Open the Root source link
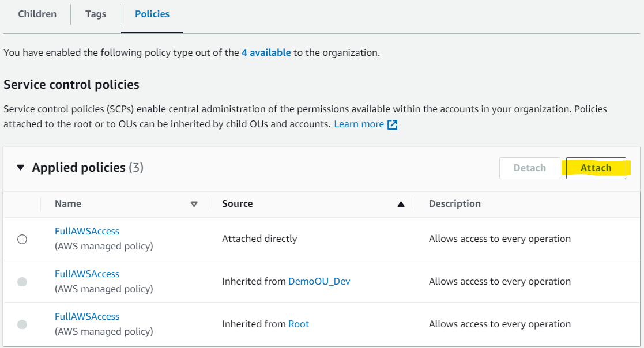This screenshot has width=644, height=348. tap(299, 324)
